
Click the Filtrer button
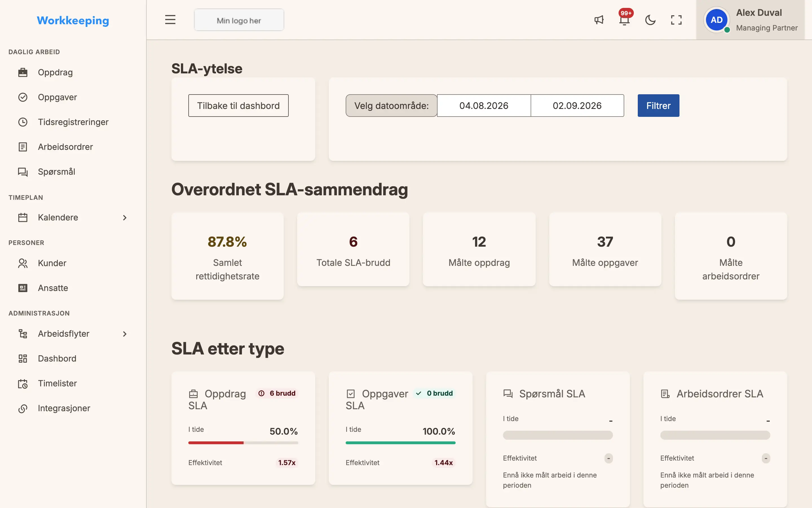point(658,106)
